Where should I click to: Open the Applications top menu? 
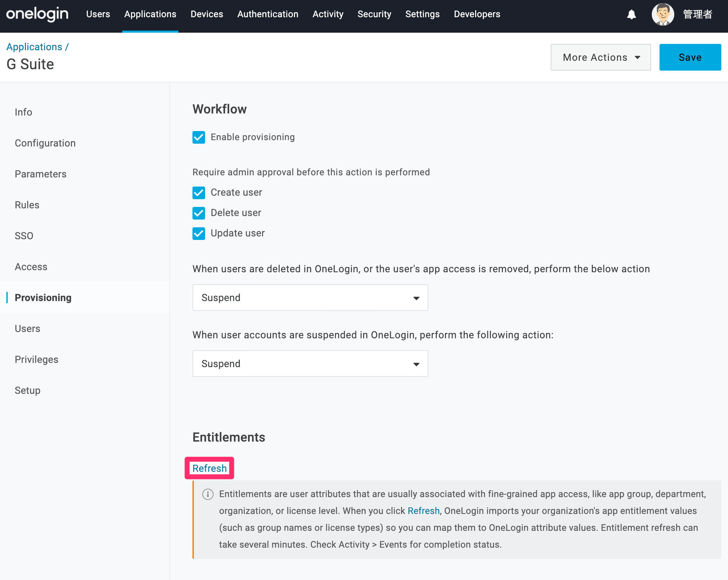click(x=150, y=14)
